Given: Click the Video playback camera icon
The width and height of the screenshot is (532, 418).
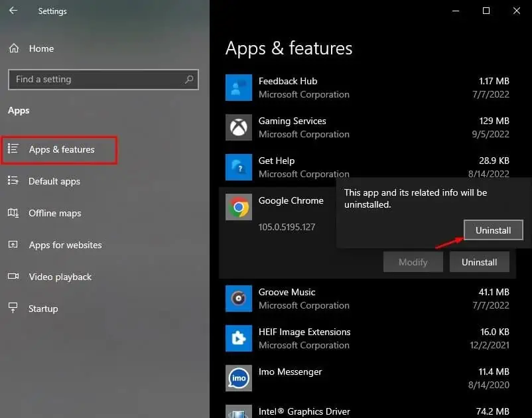Looking at the screenshot, I should (13, 276).
